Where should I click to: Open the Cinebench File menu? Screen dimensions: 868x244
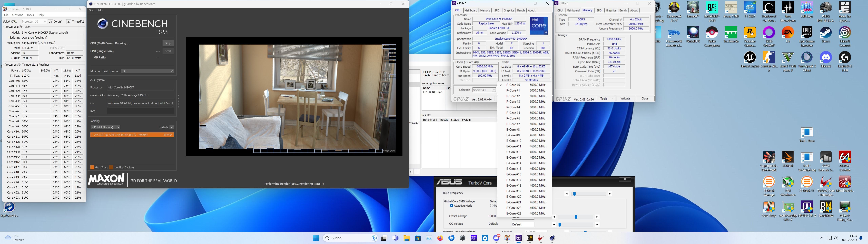(91, 11)
